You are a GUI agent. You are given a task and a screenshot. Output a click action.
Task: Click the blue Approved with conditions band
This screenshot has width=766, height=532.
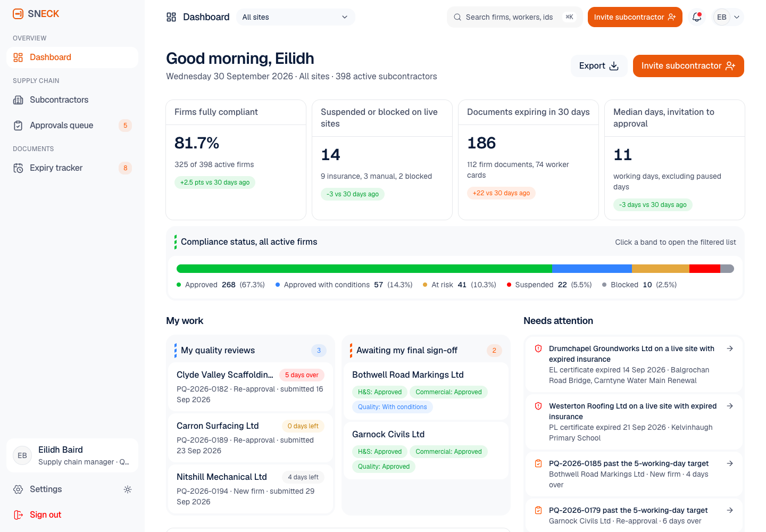pos(592,269)
